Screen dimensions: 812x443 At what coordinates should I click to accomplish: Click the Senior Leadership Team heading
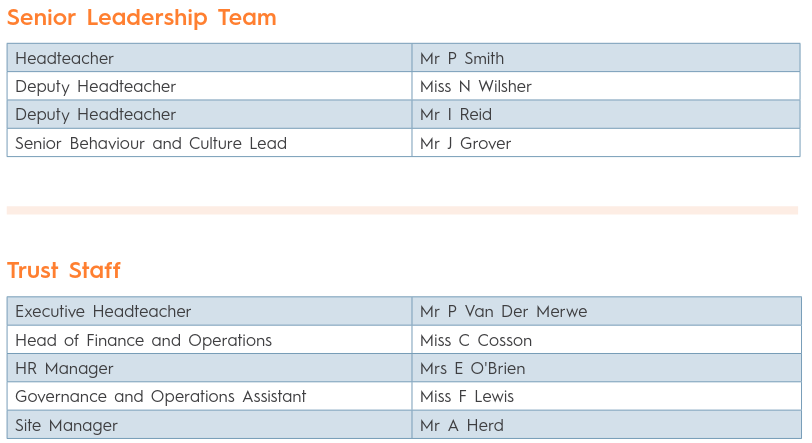pos(142,18)
